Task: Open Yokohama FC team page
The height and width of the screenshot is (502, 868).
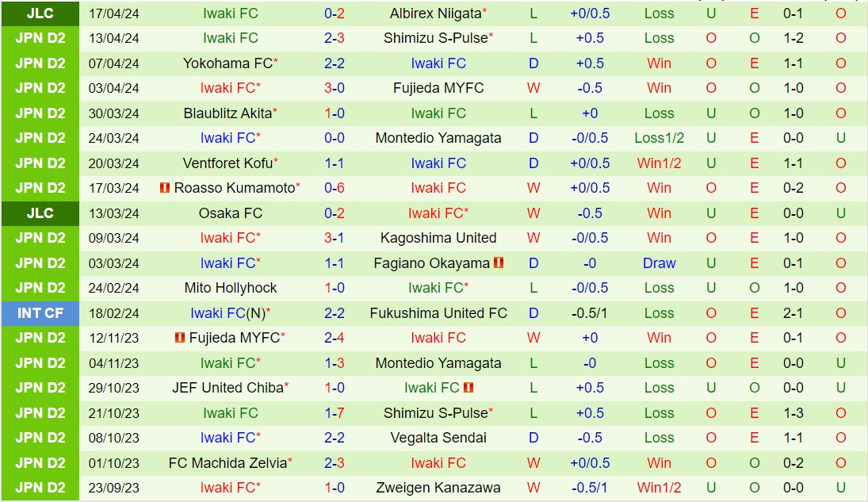Action: click(x=227, y=63)
